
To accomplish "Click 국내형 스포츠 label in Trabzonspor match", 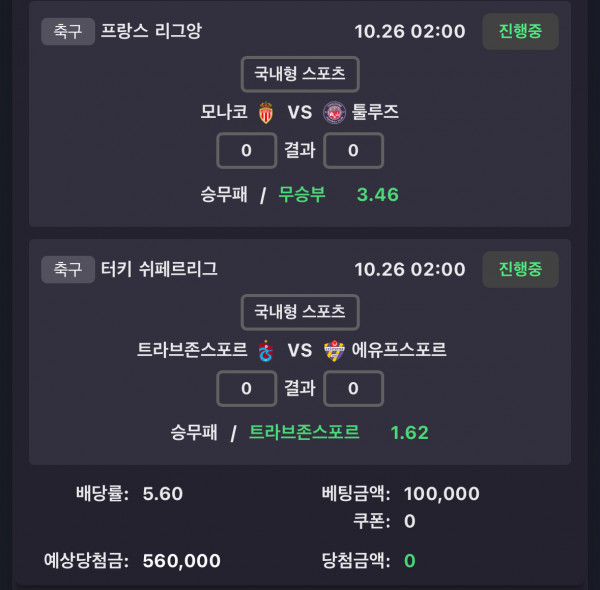I will tap(300, 312).
